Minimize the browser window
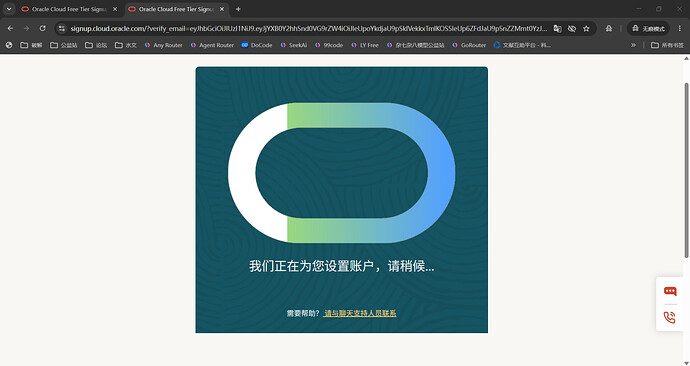Viewport: 690px width, 366px height. (639, 9)
